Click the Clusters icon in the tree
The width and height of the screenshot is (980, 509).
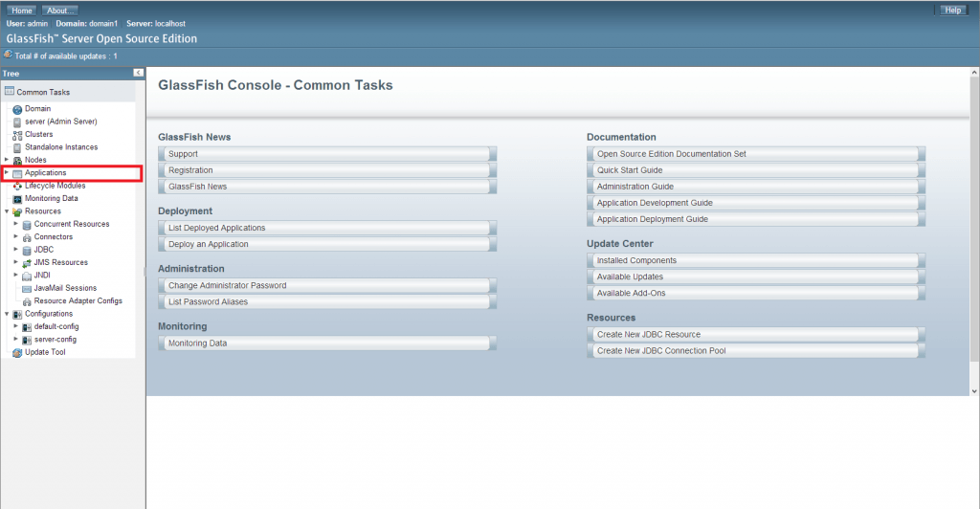17,135
